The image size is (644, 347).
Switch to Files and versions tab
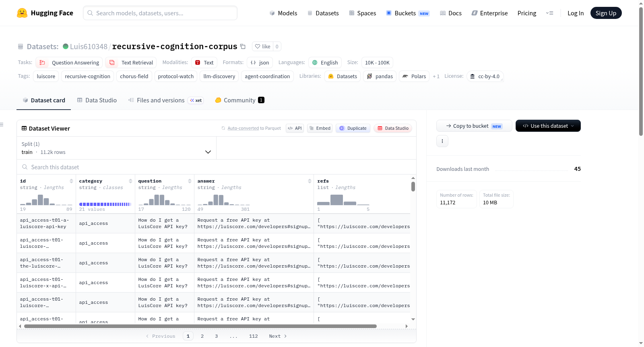point(166,100)
